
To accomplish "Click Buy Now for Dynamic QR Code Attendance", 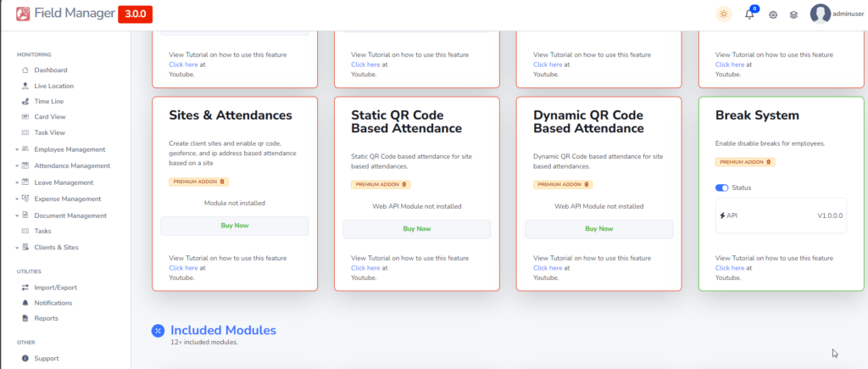I will click(x=599, y=229).
